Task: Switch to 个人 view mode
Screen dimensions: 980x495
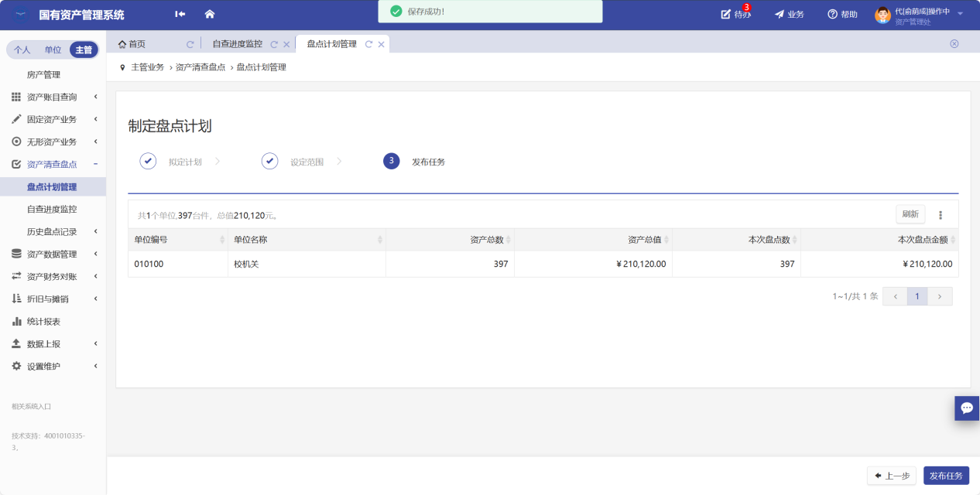Action: pyautogui.click(x=22, y=49)
